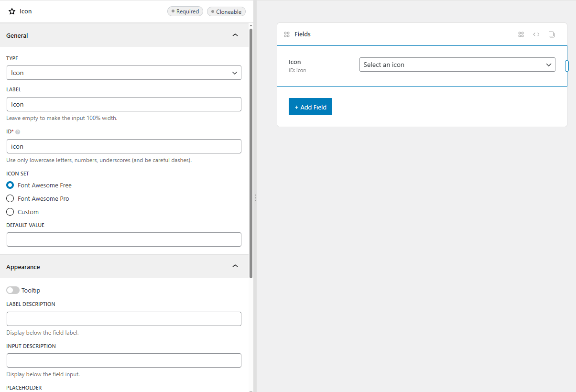Image resolution: width=576 pixels, height=392 pixels.
Task: Toggle the Cloneable badge
Action: (x=226, y=11)
